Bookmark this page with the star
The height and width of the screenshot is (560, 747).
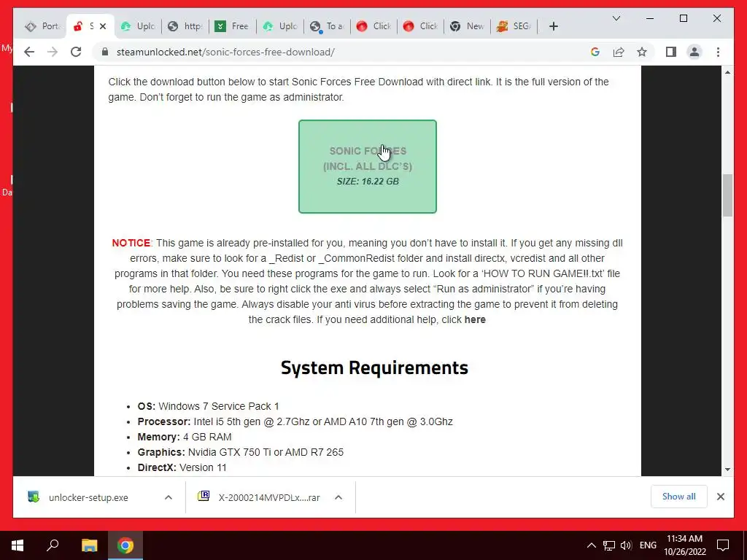point(642,52)
